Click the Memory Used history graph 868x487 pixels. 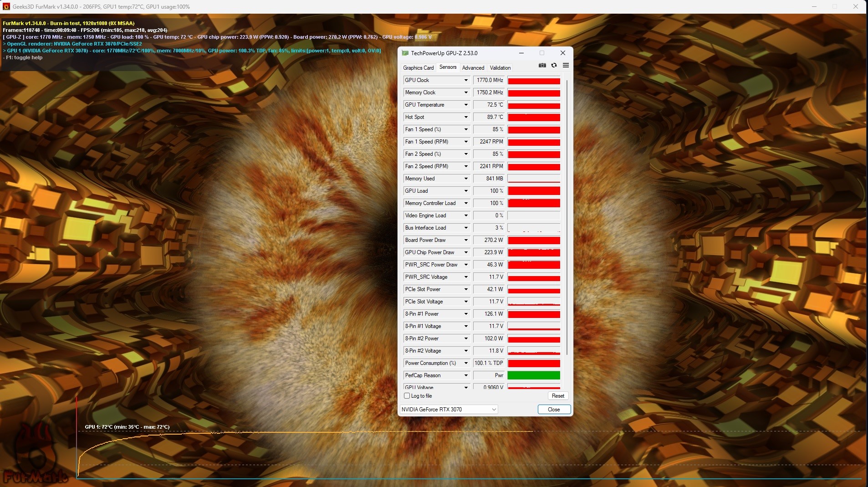tap(534, 179)
